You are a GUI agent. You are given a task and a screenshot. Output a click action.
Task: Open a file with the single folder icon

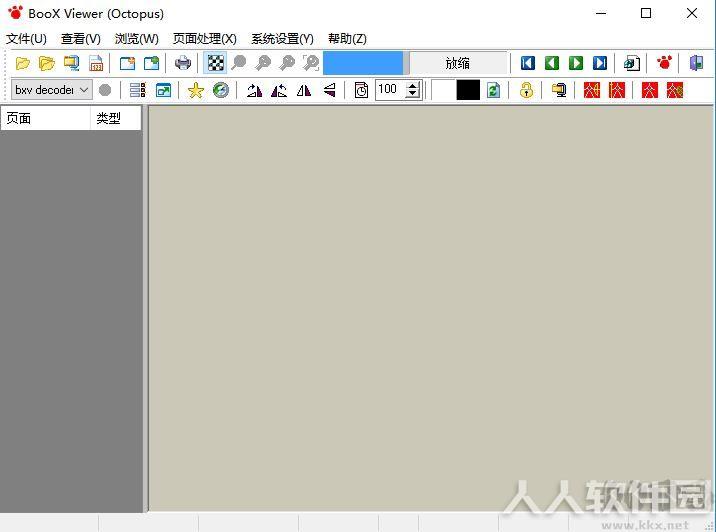pos(22,63)
